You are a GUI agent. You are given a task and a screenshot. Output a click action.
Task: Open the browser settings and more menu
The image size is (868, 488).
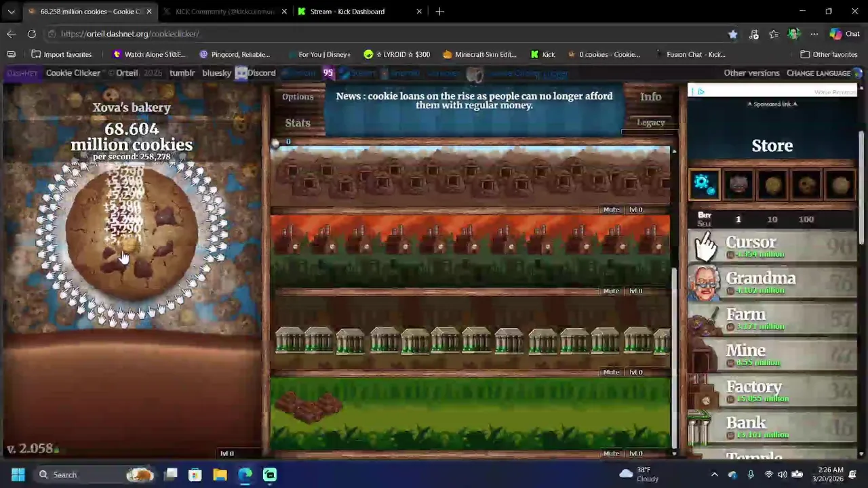814,34
